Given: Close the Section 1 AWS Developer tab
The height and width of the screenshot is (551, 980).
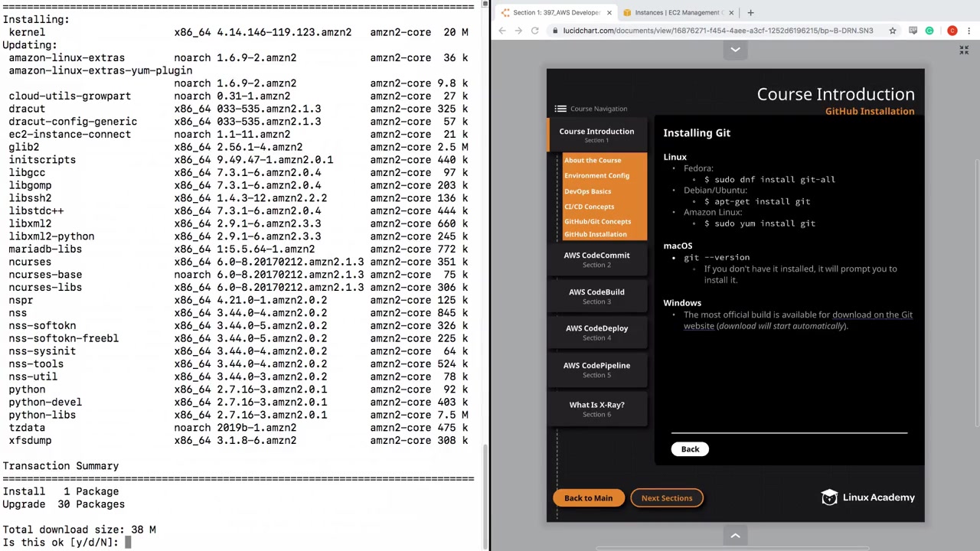Looking at the screenshot, I should (x=609, y=12).
